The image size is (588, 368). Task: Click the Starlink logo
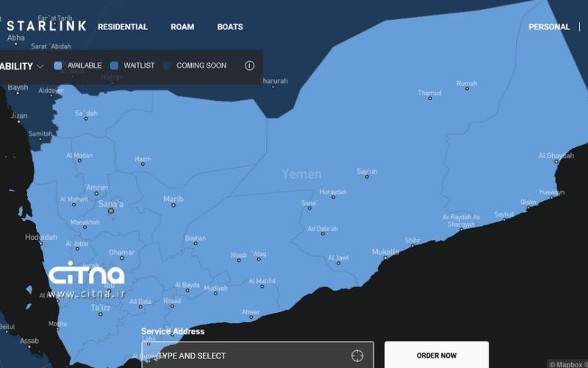pyautogui.click(x=46, y=26)
